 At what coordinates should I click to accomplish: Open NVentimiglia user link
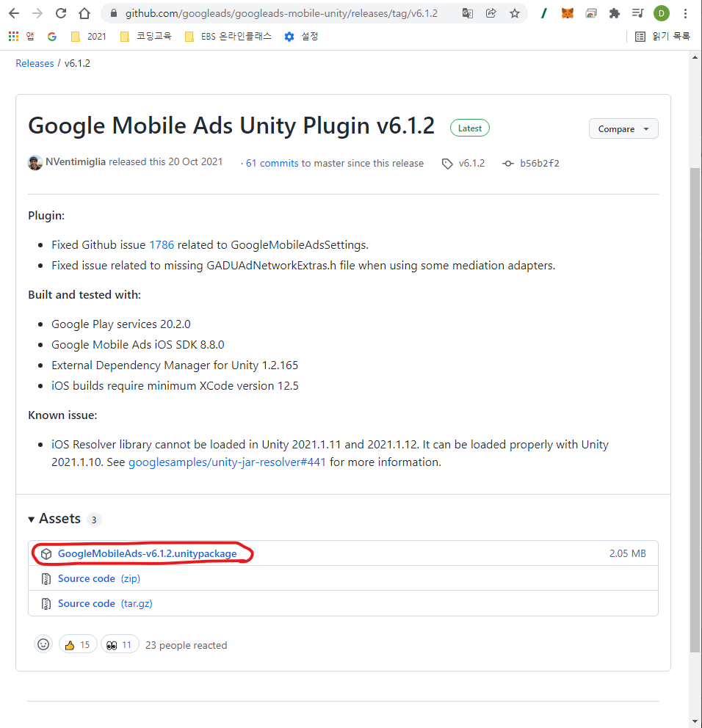coord(75,161)
